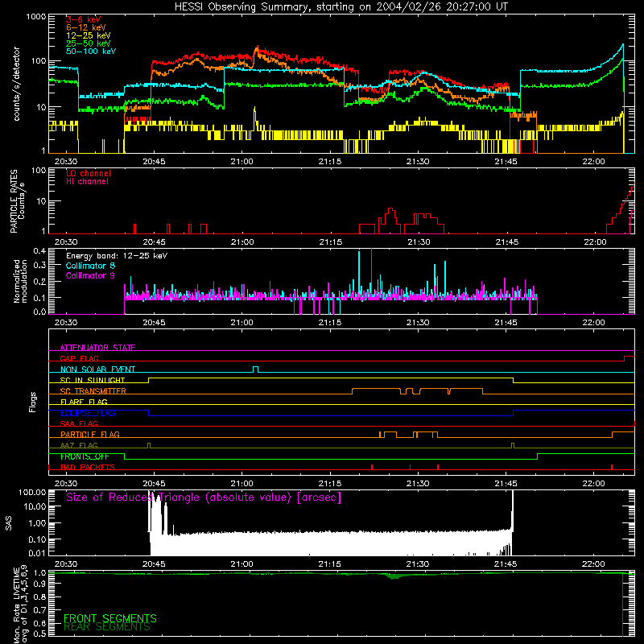Click the 22:00 tick label under particle rates plot
The height and width of the screenshot is (644, 644).
pyautogui.click(x=595, y=242)
